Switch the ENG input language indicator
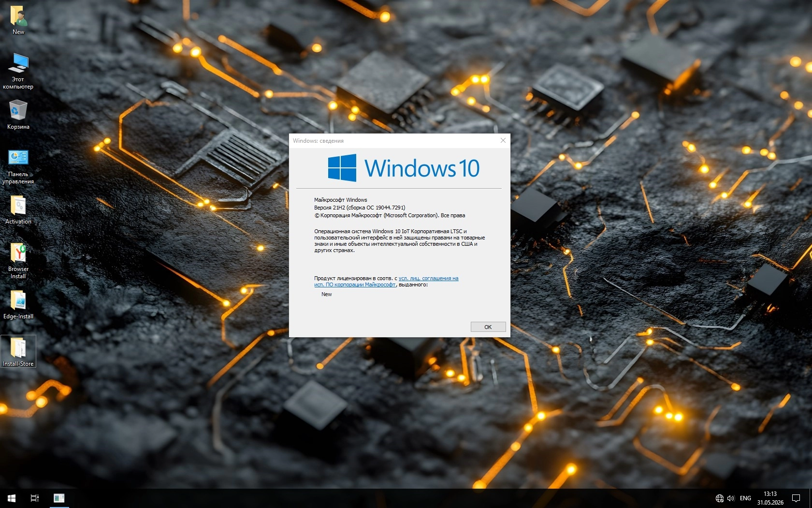This screenshot has width=812, height=508. click(x=745, y=498)
